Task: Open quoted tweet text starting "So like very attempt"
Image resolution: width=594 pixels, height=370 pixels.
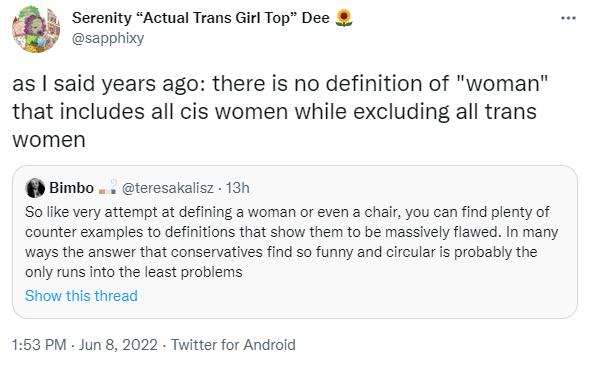Action: (291, 242)
